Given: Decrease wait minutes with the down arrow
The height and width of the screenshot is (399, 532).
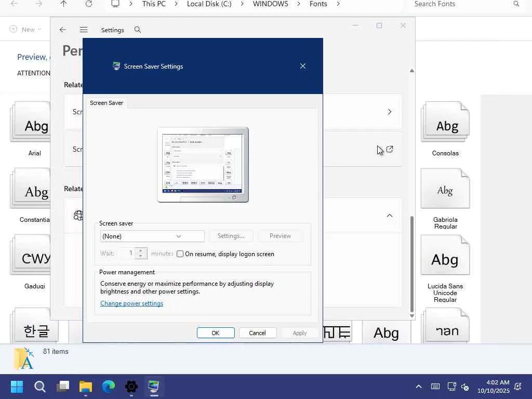Looking at the screenshot, I should 141,256.
